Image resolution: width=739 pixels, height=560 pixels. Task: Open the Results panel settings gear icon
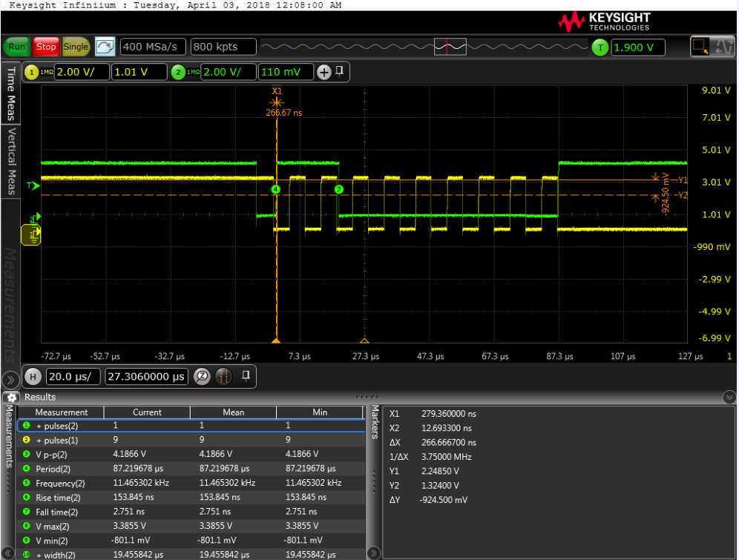(10, 398)
